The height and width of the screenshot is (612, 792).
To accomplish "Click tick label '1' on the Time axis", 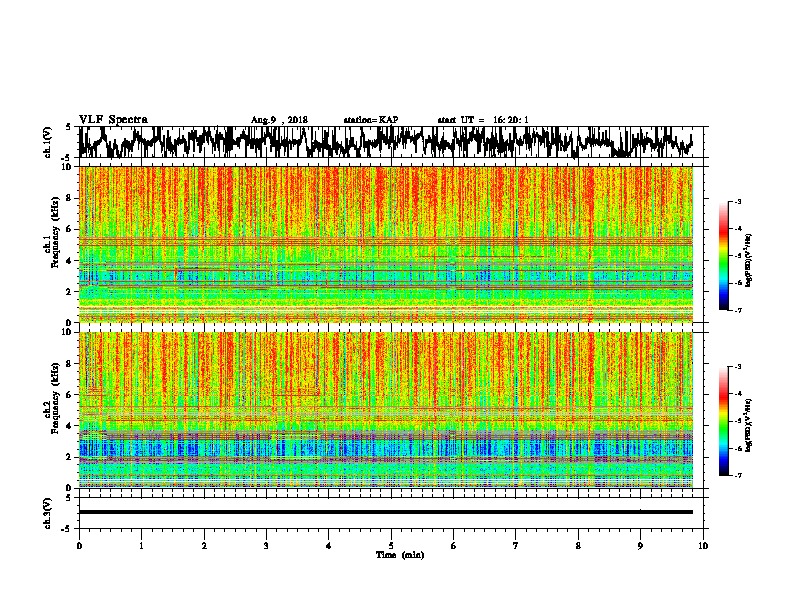I will point(141,546).
